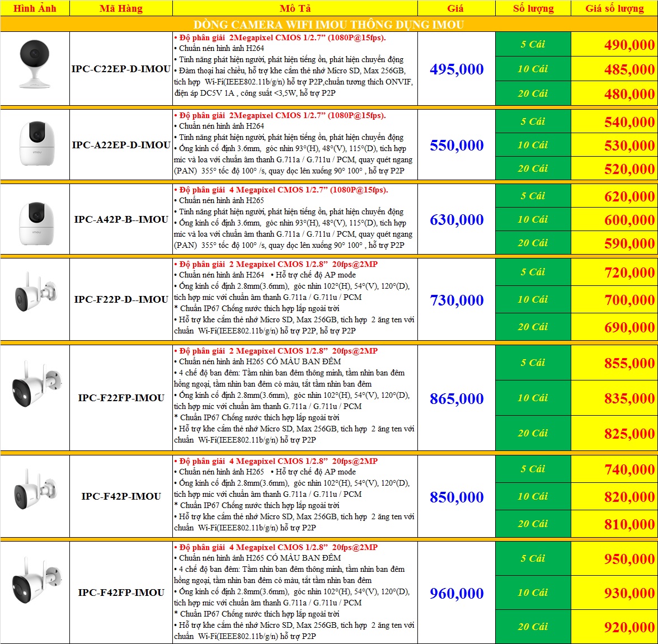Click the line starting "điện áp DC5V 1A"
The image size is (658, 644).
(255, 93)
